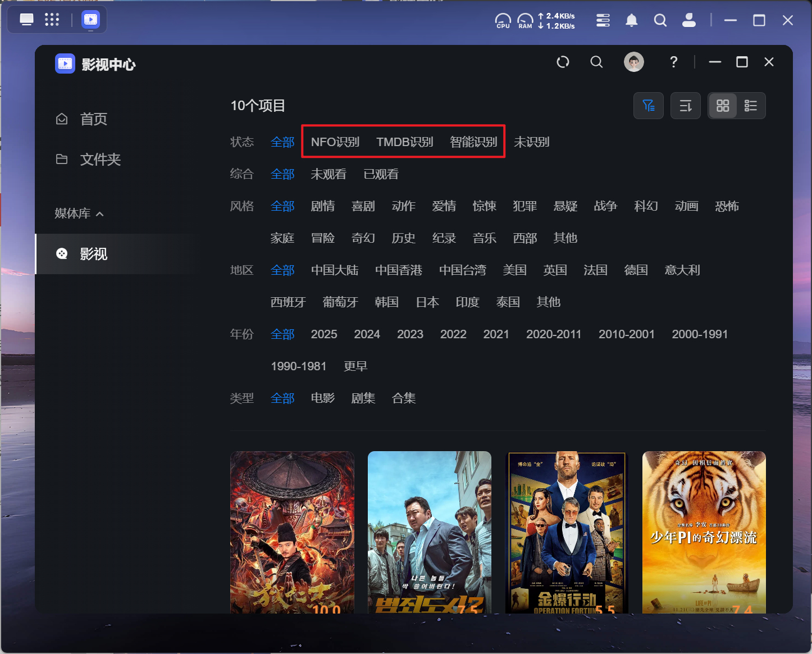Viewport: 812px width, 654px height.
Task: Open the system user account icon
Action: click(x=689, y=21)
